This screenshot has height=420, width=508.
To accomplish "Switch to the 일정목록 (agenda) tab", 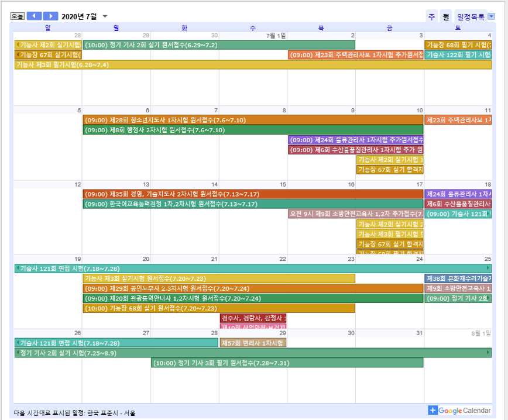I will 470,17.
